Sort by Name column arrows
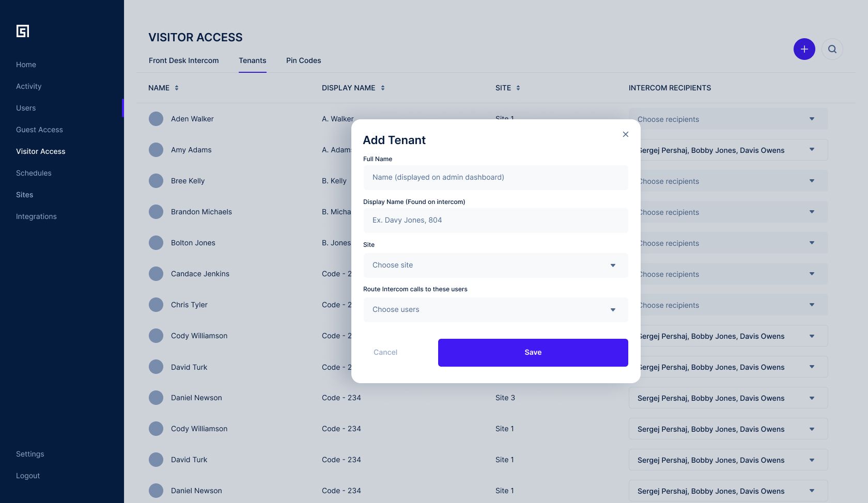The image size is (868, 503). [x=177, y=88]
